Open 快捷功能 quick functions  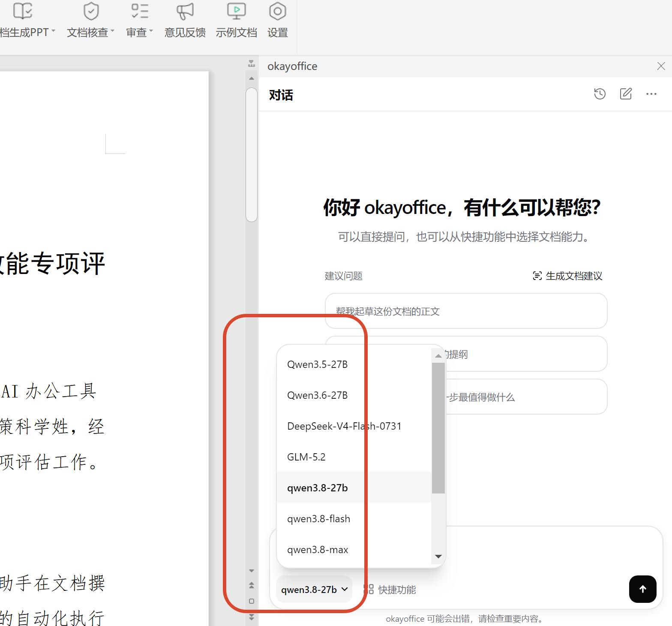pos(390,590)
